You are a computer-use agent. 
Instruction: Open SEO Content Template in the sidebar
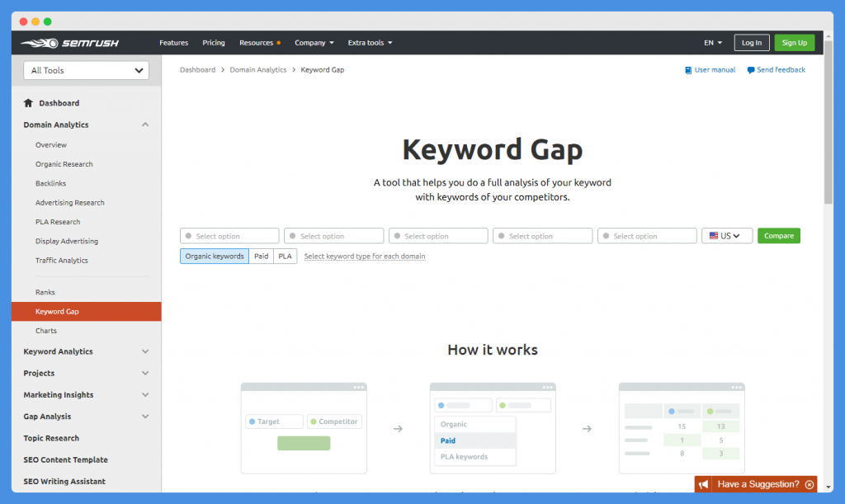[x=66, y=459]
